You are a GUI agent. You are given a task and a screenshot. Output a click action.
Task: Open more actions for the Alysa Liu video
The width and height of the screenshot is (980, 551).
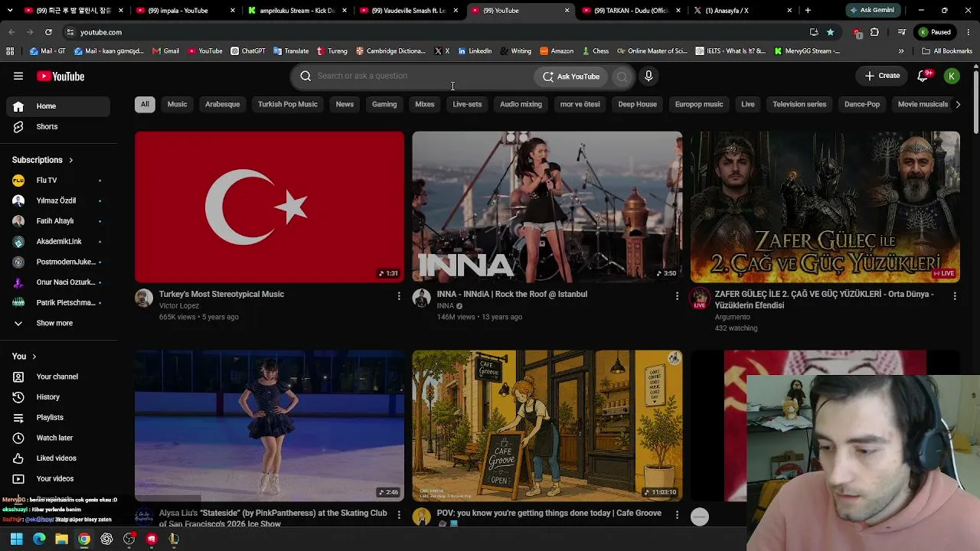coord(399,515)
